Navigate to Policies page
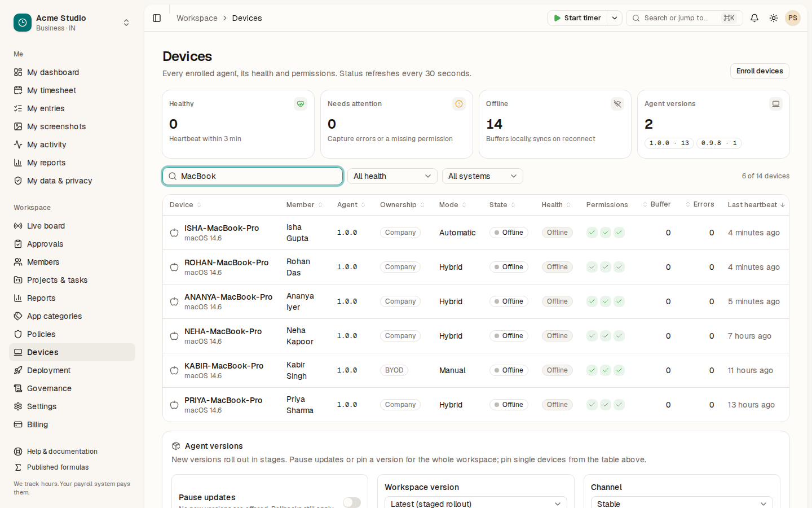 click(x=72, y=334)
